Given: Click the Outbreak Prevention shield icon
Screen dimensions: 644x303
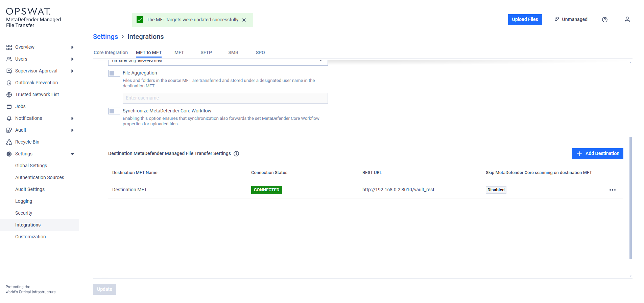Looking at the screenshot, I should point(9,83).
